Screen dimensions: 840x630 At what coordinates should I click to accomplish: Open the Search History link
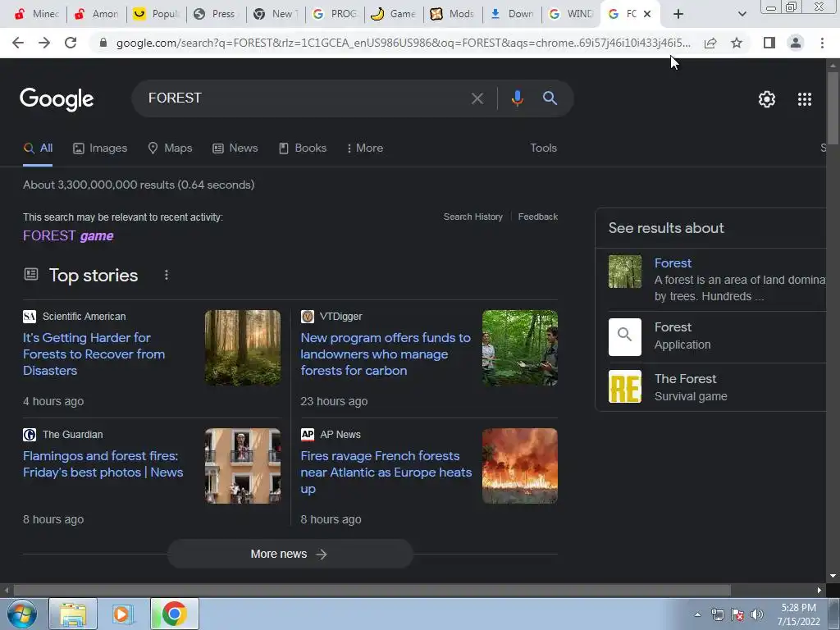473,217
